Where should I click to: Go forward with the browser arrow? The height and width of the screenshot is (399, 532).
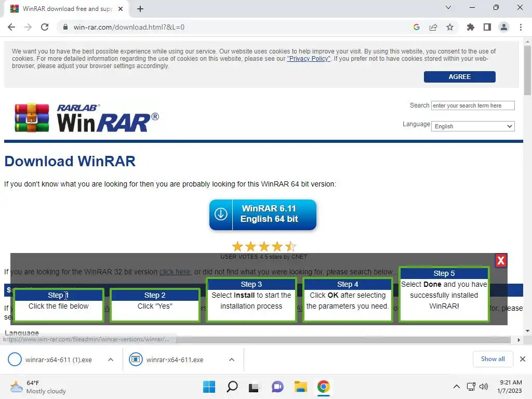point(28,27)
